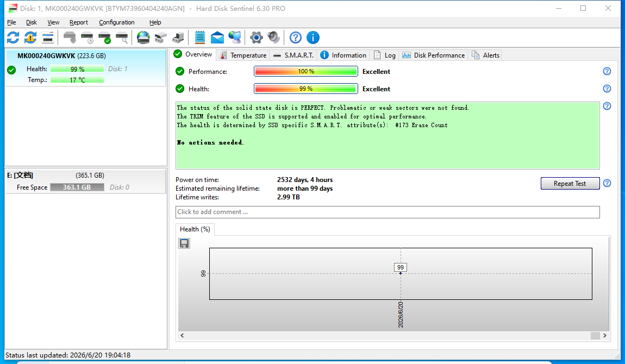Click the left panel Health 99 % bar
625x364 pixels.
pos(77,69)
